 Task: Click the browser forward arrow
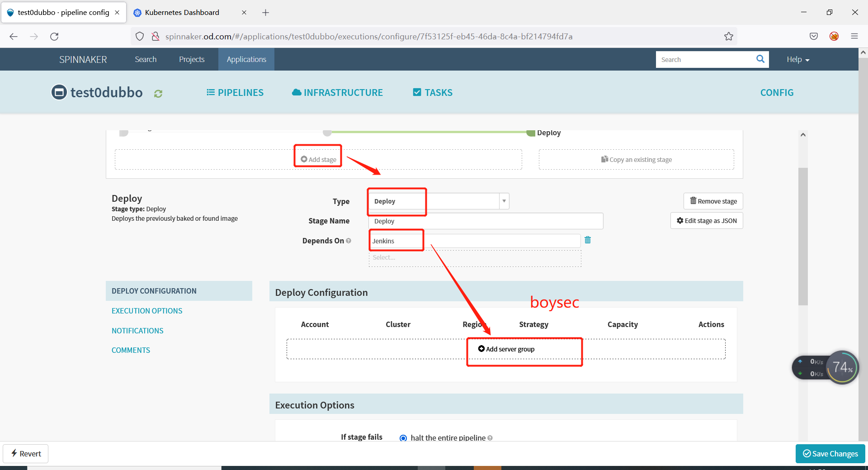tap(34, 37)
